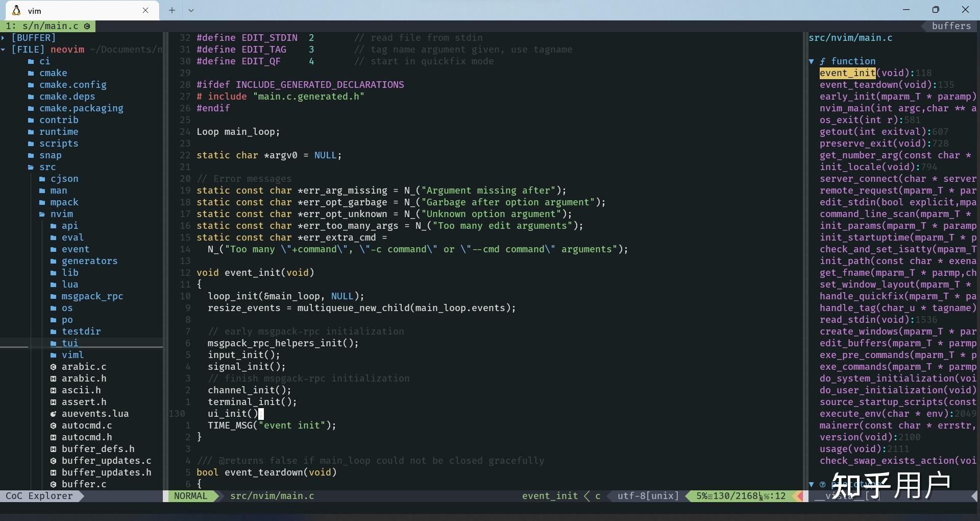Select the folder icon next to cmake.config
This screenshot has width=980, height=521.
pyautogui.click(x=31, y=85)
